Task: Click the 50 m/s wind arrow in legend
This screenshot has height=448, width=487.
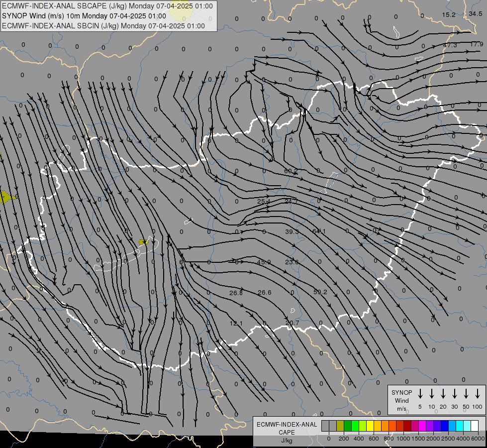Action: (466, 394)
